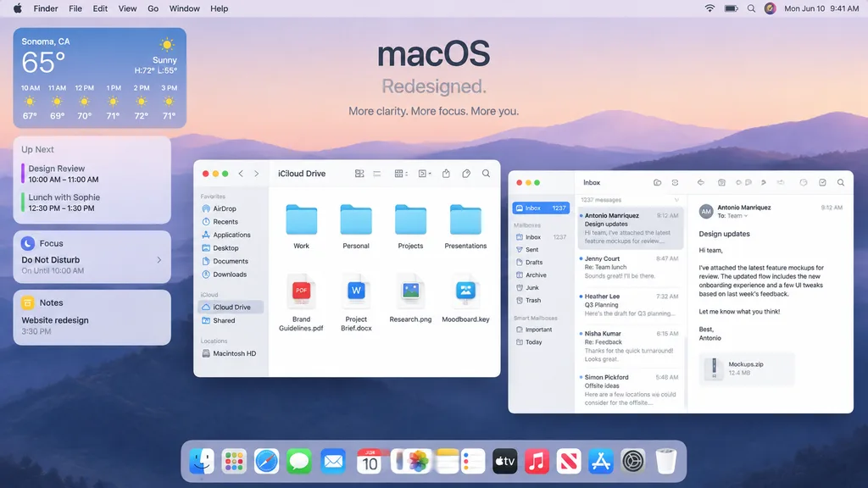This screenshot has height=488, width=868.
Task: Click the Mail archive box icon
Action: [x=722, y=183]
